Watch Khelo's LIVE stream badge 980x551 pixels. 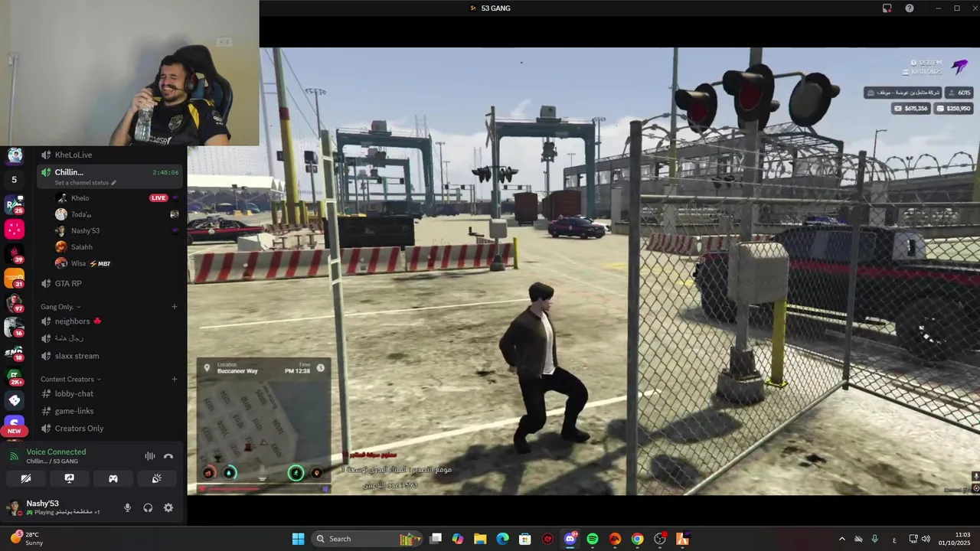point(158,198)
